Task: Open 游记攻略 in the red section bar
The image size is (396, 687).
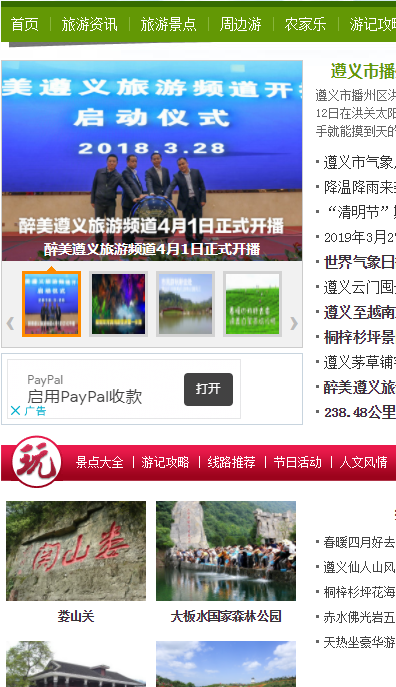Action: pyautogui.click(x=165, y=462)
